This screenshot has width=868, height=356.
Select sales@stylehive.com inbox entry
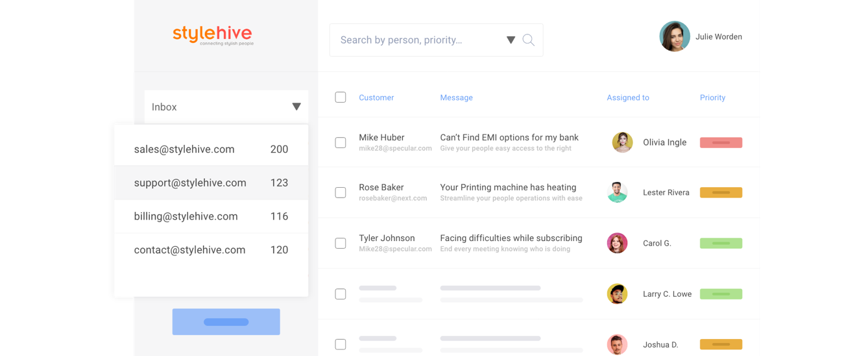[x=211, y=149]
